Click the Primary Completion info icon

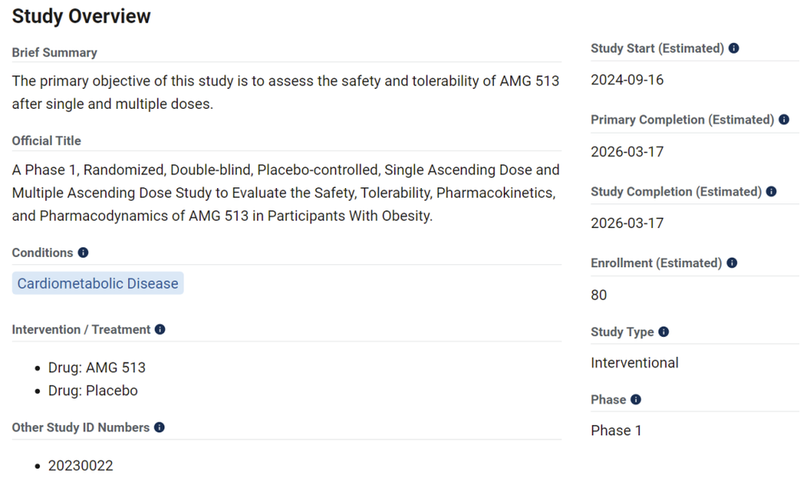click(784, 120)
